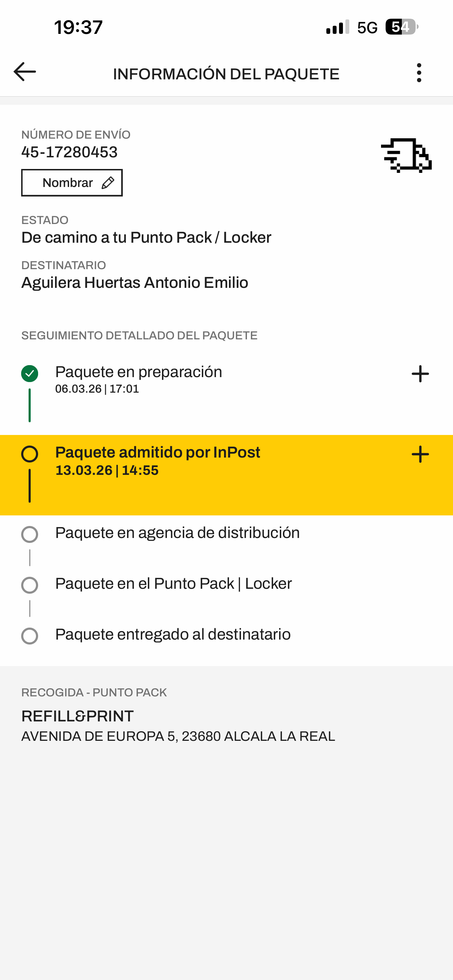Click the Nombrar button
Image resolution: width=453 pixels, height=980 pixels.
pyautogui.click(x=72, y=183)
